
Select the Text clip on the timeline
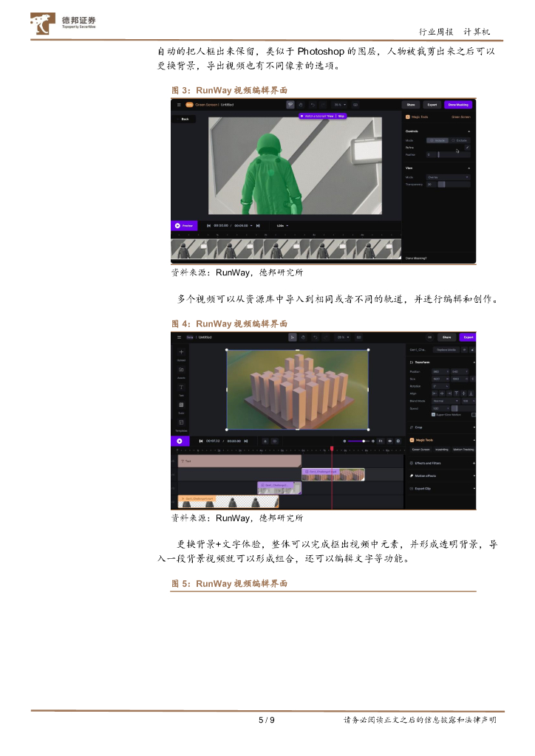point(239,461)
